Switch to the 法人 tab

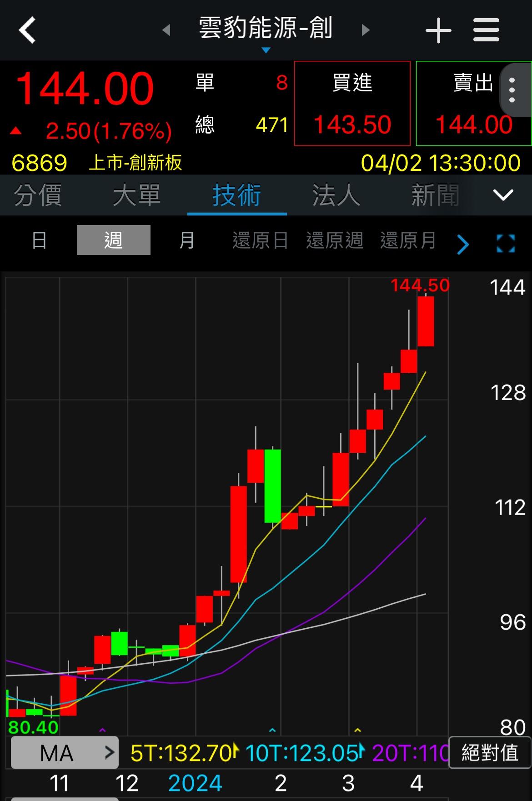click(x=336, y=195)
